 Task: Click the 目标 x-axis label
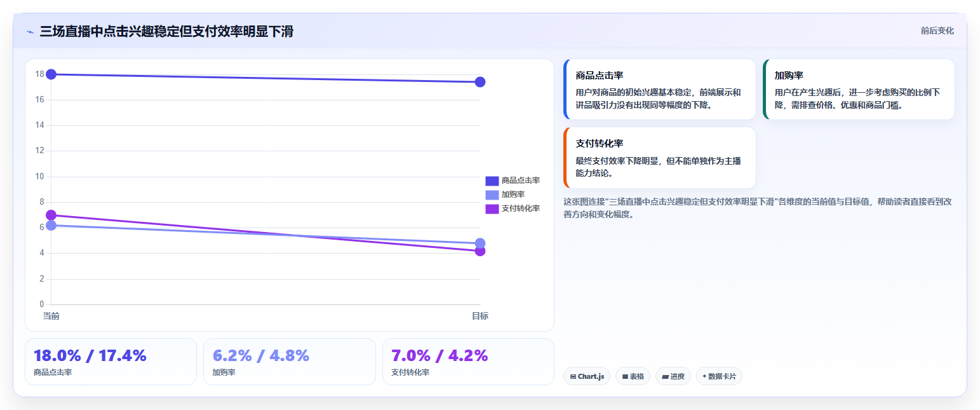(480, 316)
